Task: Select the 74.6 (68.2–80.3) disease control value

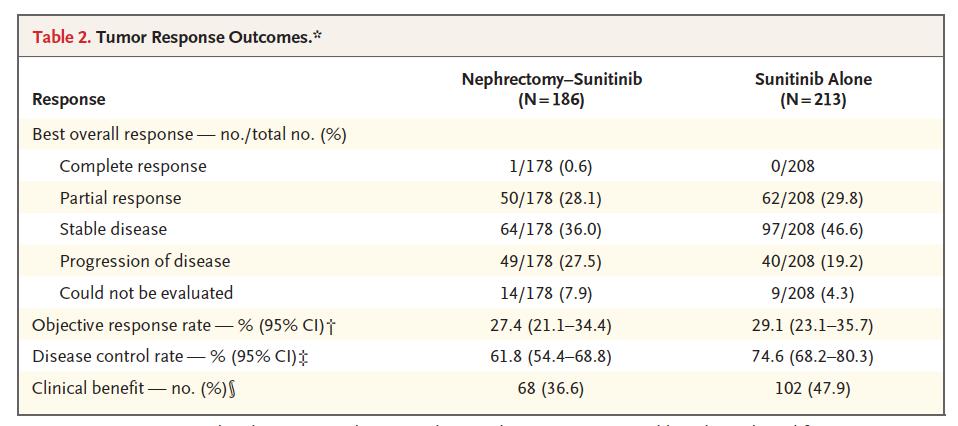Action: pos(812,356)
